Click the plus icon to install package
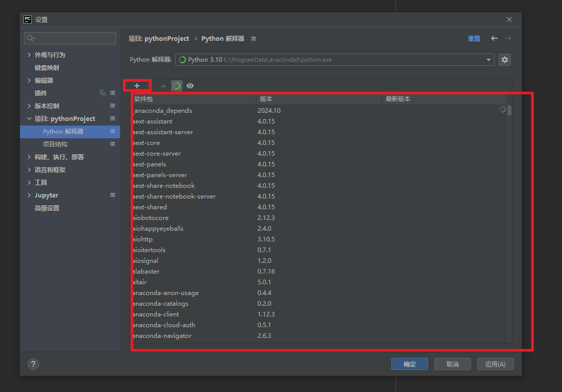 coord(137,86)
